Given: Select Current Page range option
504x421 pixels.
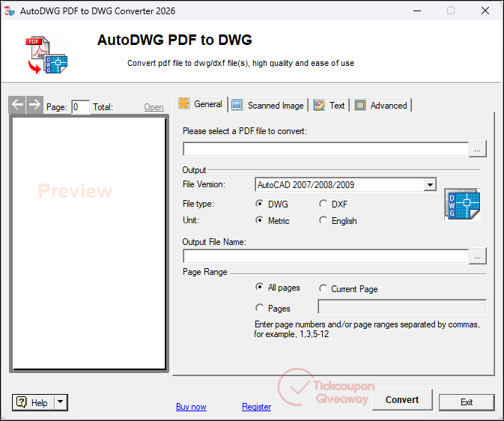Looking at the screenshot, I should [348, 289].
